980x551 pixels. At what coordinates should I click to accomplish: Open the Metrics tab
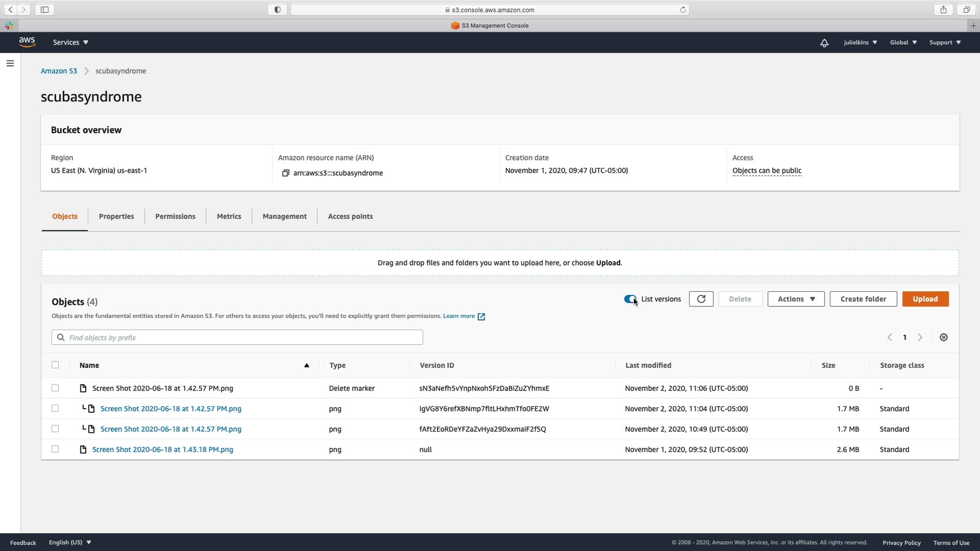tap(229, 216)
